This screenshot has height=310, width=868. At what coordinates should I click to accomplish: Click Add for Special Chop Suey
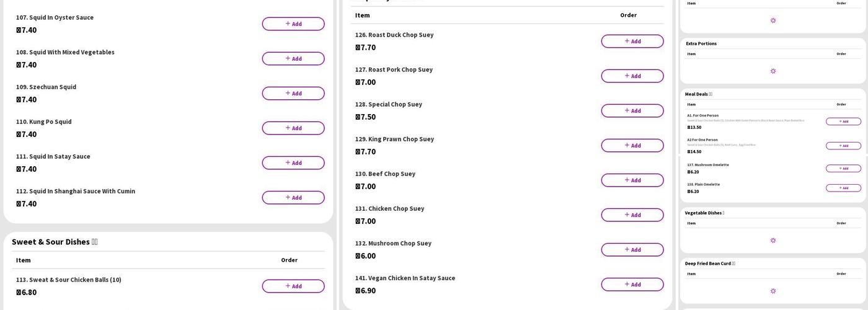coord(632,111)
